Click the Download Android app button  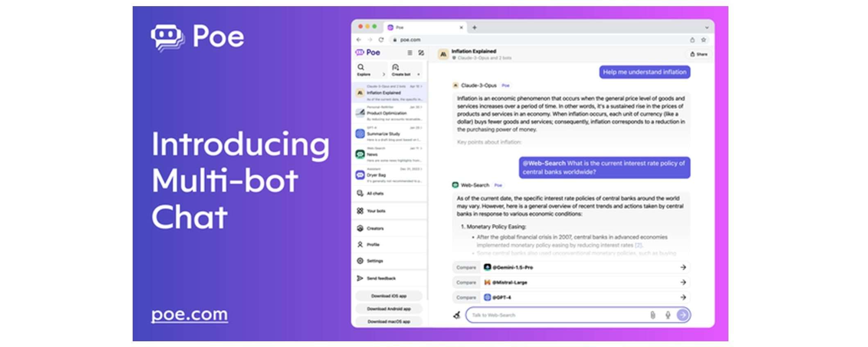click(x=389, y=309)
